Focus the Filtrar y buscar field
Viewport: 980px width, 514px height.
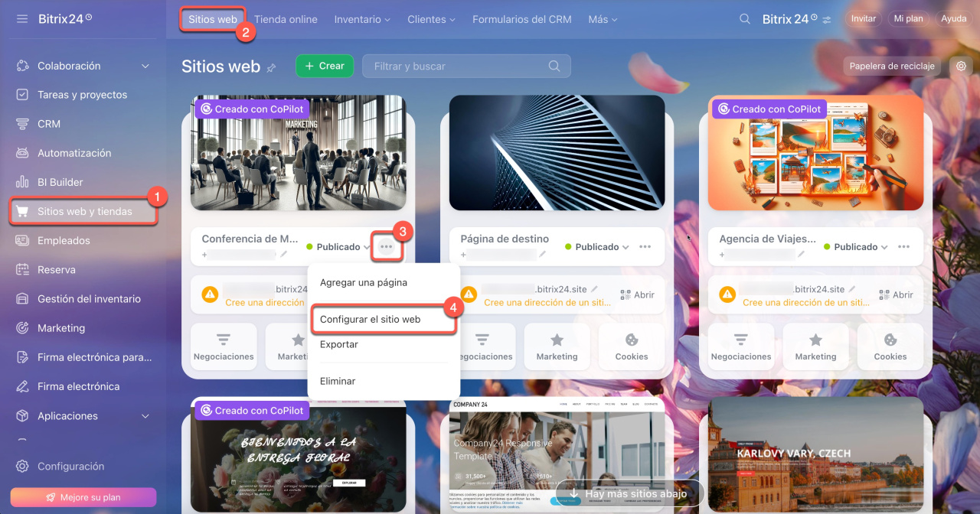click(x=466, y=67)
